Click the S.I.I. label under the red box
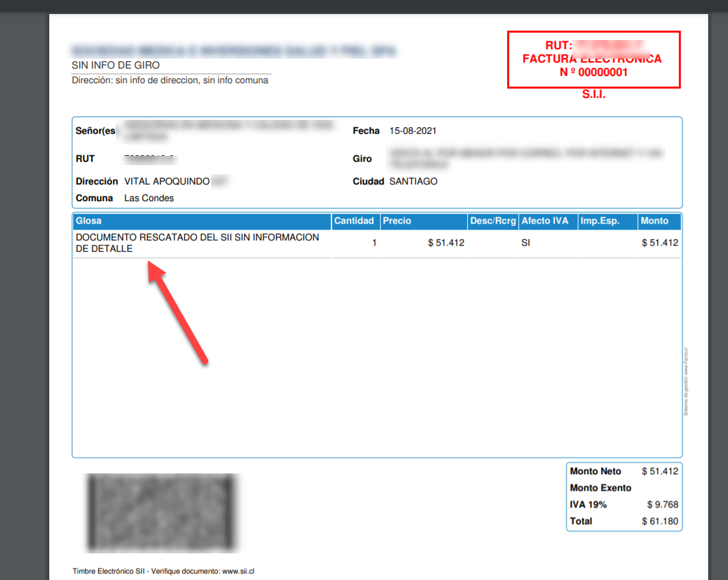 (x=594, y=95)
